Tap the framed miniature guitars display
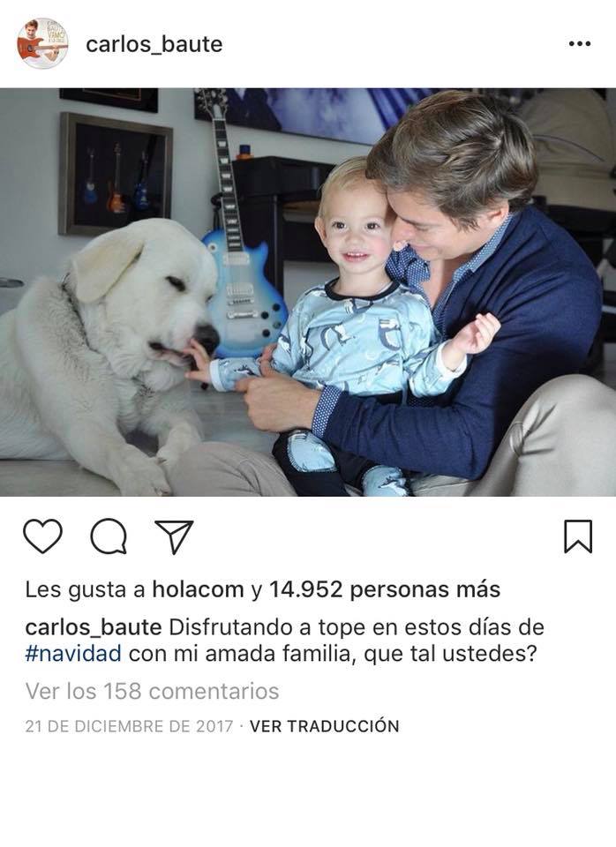Screen dimensions: 616x847 point(115,175)
